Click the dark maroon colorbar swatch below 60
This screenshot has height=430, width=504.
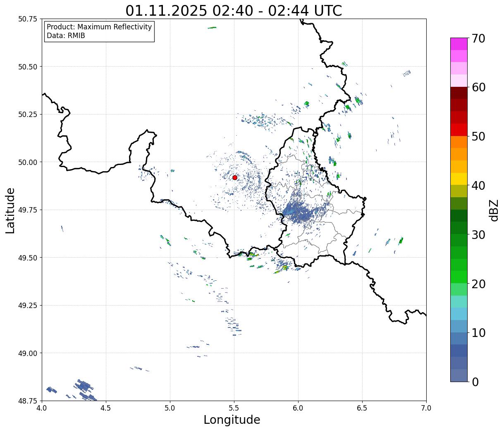point(459,93)
